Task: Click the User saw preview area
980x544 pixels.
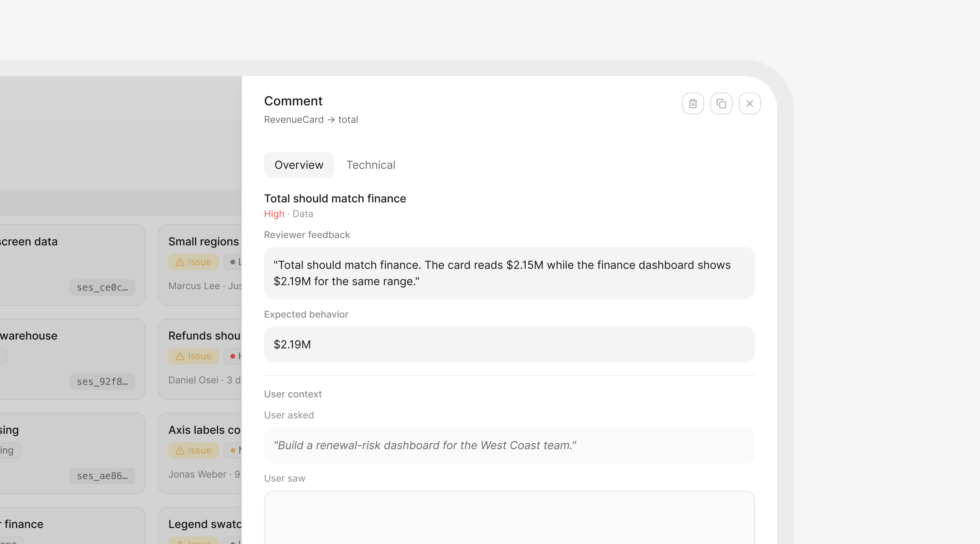Action: point(509,517)
